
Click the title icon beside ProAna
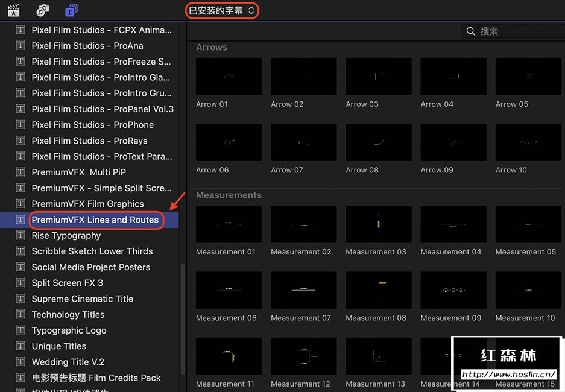[x=21, y=45]
